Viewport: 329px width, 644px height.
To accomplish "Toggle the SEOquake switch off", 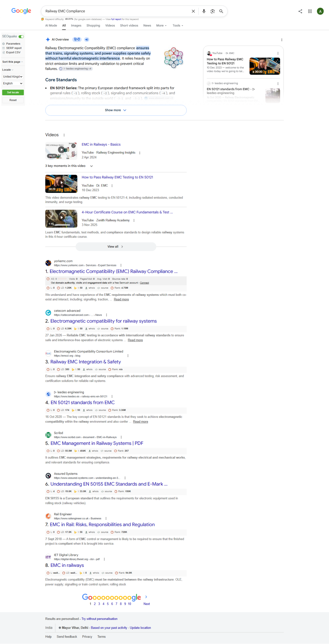I will [21, 36].
